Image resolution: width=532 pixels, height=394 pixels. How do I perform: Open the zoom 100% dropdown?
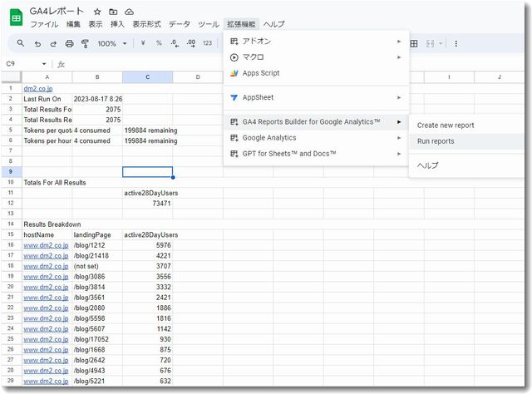tap(112, 43)
